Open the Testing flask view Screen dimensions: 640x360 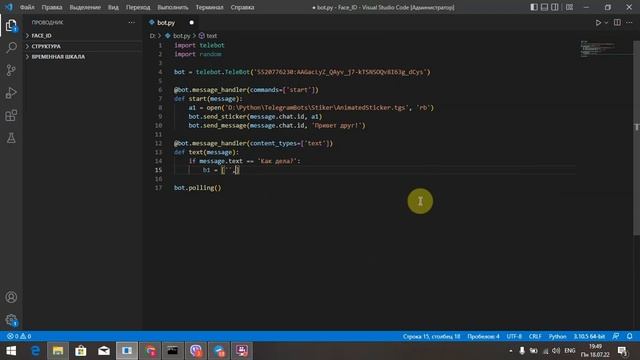[11, 138]
